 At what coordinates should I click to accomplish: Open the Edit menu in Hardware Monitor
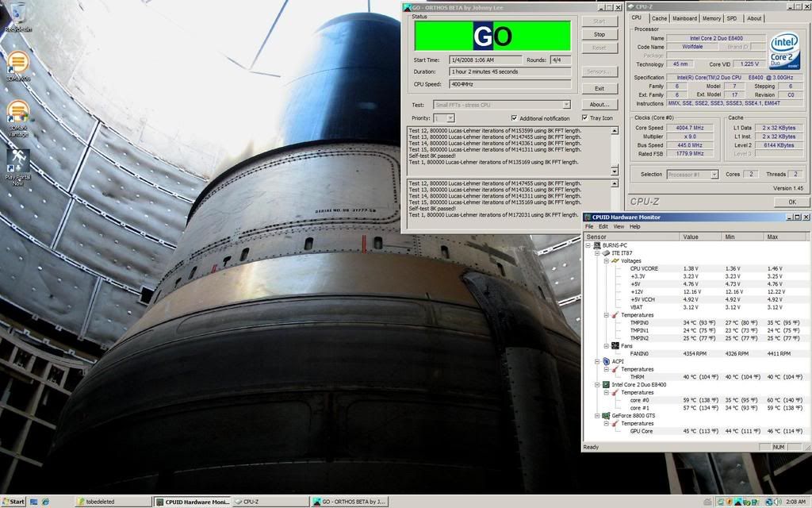tap(603, 226)
